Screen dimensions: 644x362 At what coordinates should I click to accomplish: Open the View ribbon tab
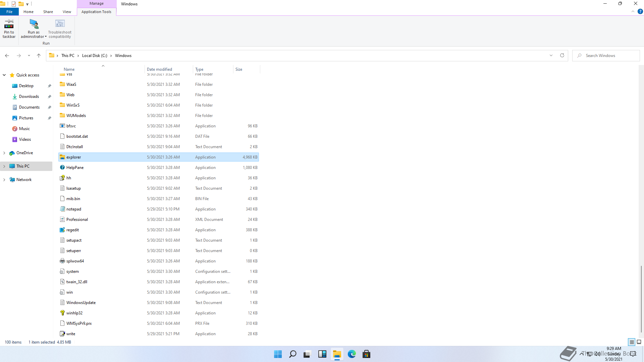coord(67,12)
